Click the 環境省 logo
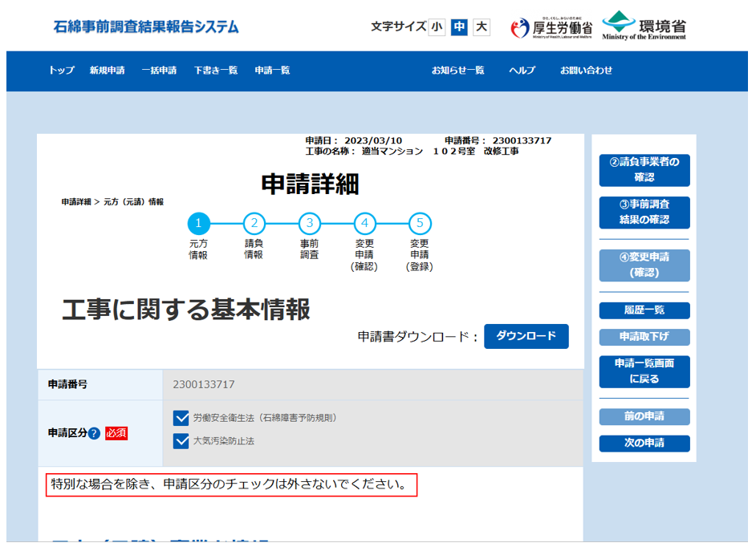The width and height of the screenshot is (756, 547). pos(644,25)
